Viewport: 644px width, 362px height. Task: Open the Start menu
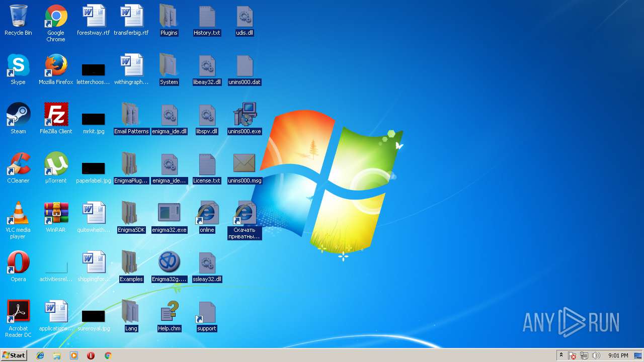[14, 355]
